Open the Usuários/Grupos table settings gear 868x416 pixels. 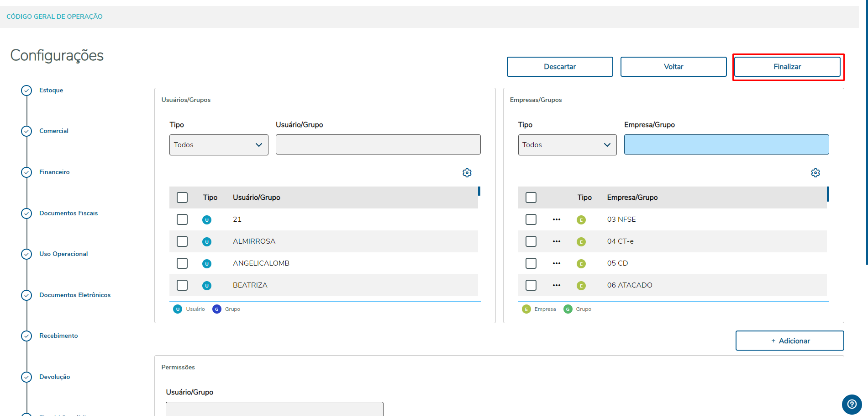[x=467, y=173]
